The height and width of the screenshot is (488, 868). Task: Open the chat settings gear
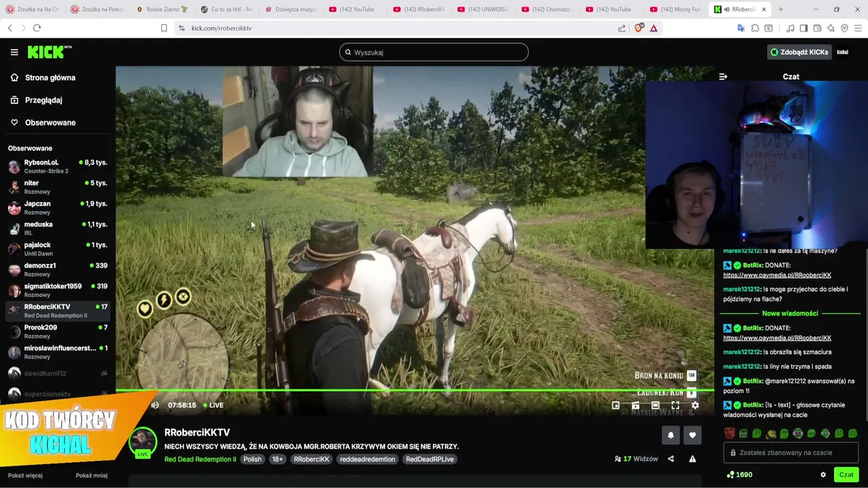[823, 475]
